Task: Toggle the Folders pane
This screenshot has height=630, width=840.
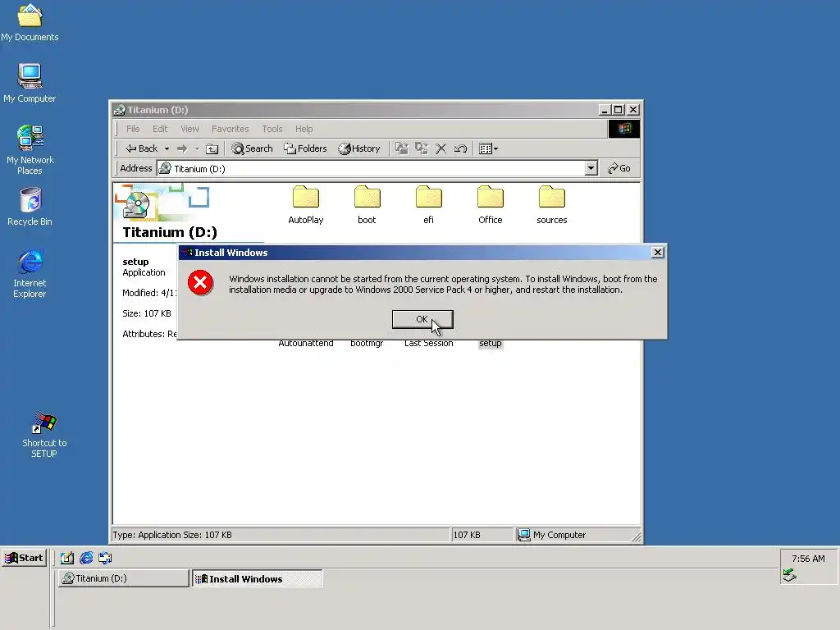Action: (305, 148)
